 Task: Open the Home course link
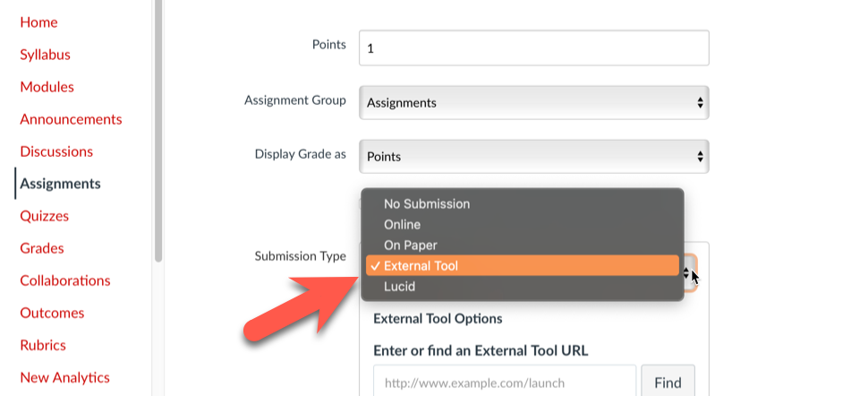38,22
